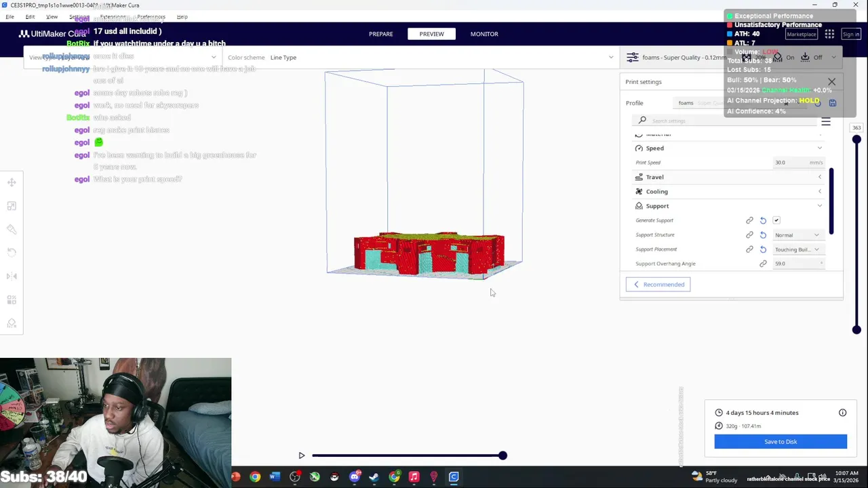Click link icon beside Support Structure

pos(749,235)
